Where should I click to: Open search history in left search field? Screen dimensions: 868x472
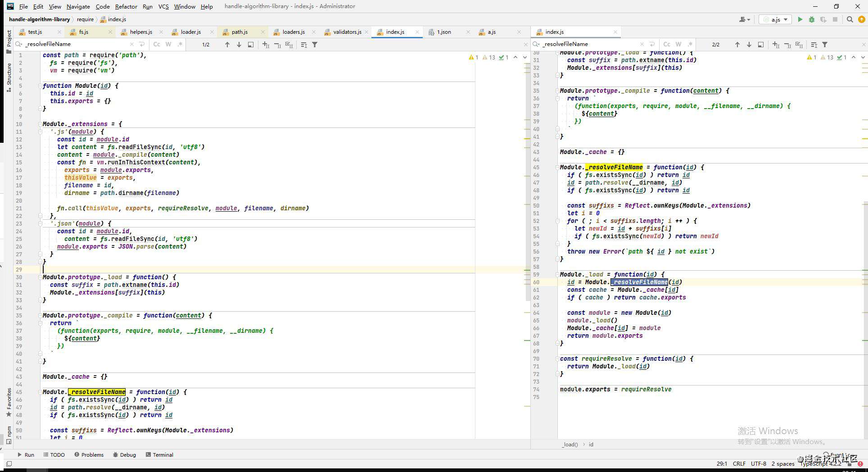(x=19, y=44)
